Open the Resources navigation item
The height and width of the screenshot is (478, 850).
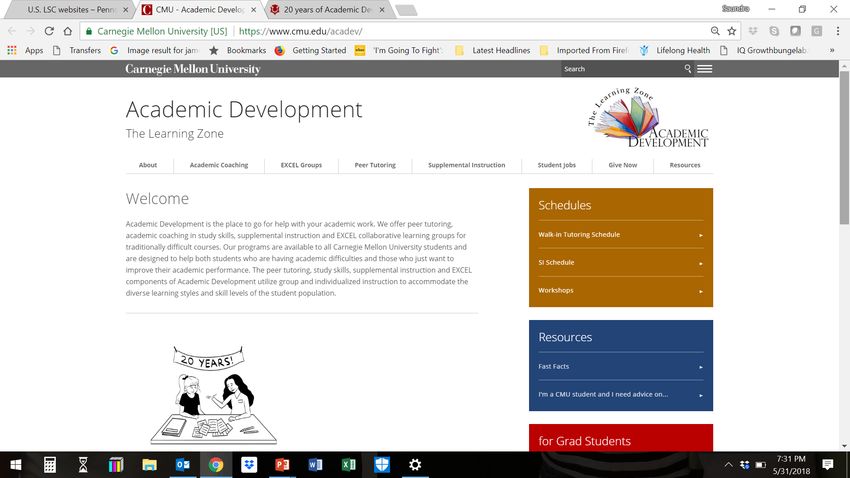tap(685, 165)
